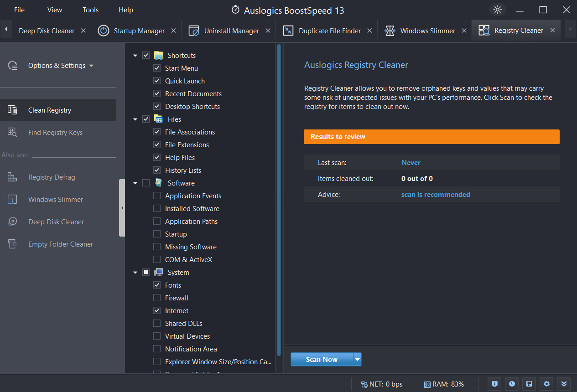Click the NET speed indicator icon

364,384
